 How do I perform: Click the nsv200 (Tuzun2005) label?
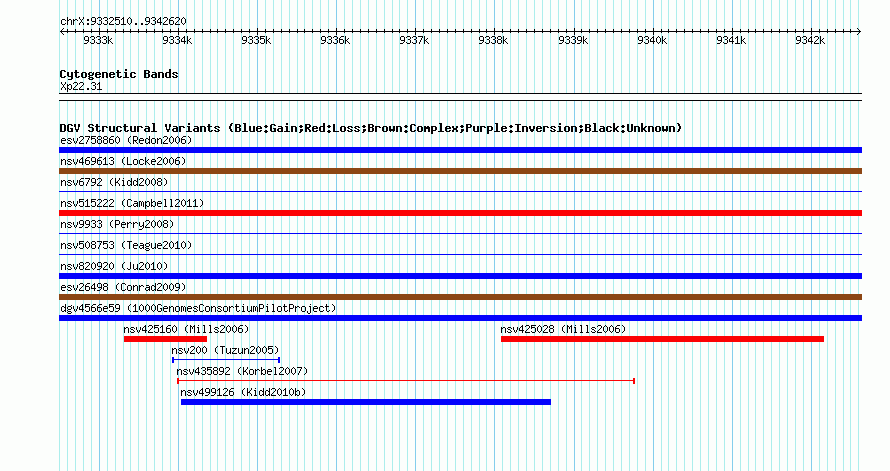[225, 350]
